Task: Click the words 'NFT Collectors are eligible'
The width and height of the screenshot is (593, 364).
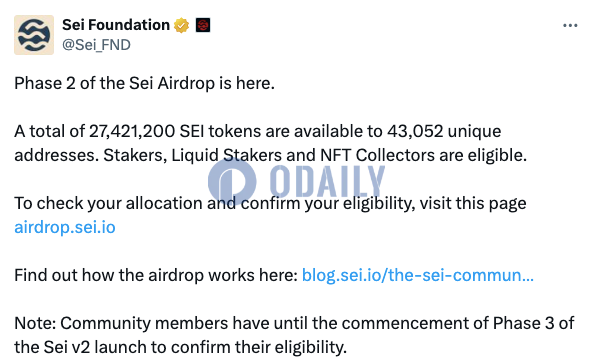Action: tap(423, 156)
